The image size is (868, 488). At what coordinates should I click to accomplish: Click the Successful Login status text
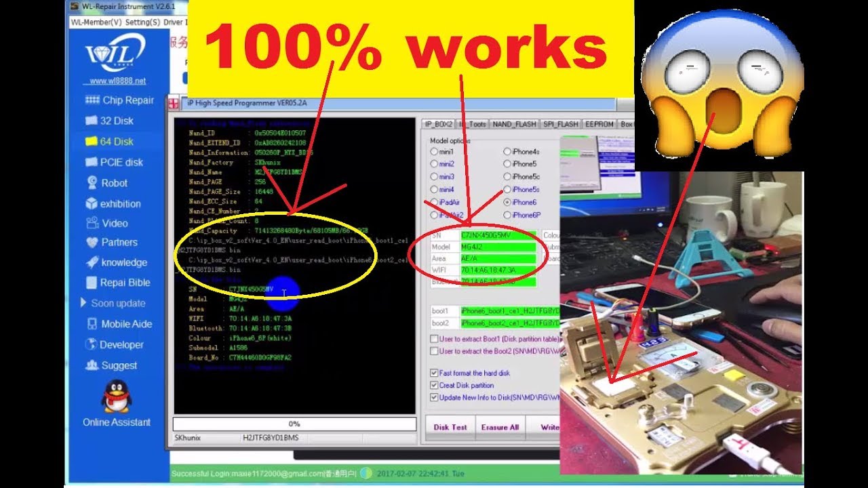[264, 474]
